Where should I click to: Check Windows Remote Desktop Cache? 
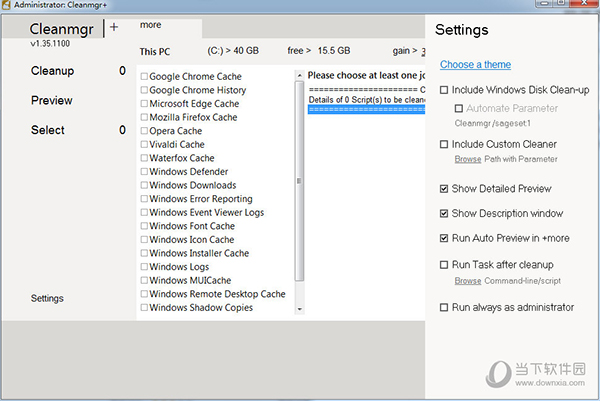[x=144, y=294]
